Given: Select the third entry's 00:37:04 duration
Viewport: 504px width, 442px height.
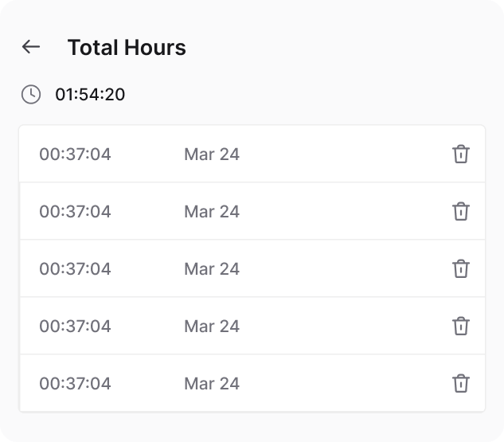Looking at the screenshot, I should 75,268.
